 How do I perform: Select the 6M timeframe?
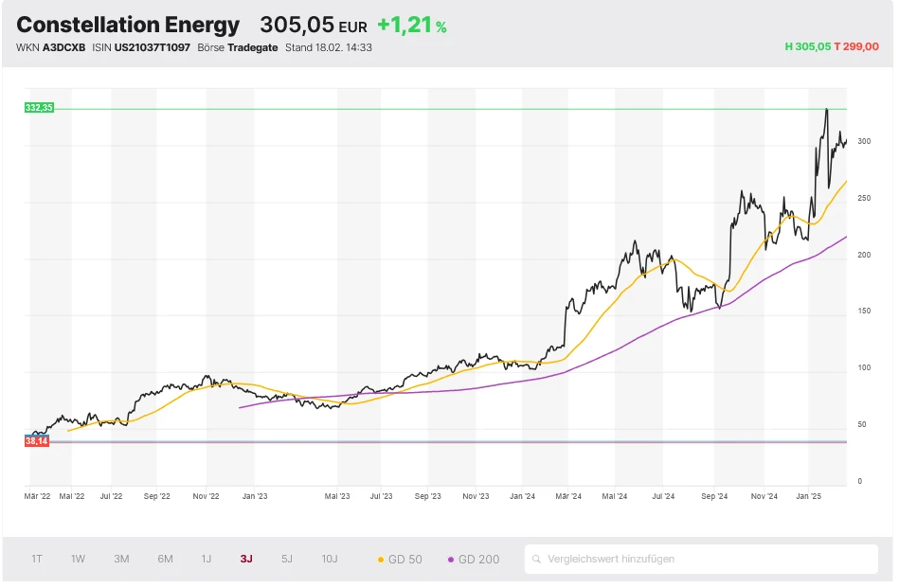(x=164, y=559)
